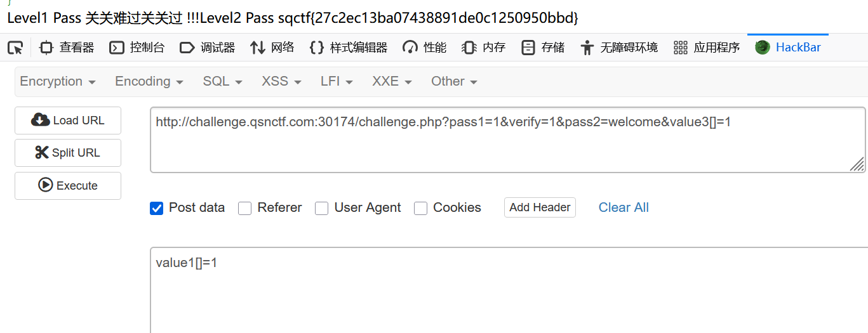Enable the Referer checkbox
The image size is (868, 333).
pos(245,208)
